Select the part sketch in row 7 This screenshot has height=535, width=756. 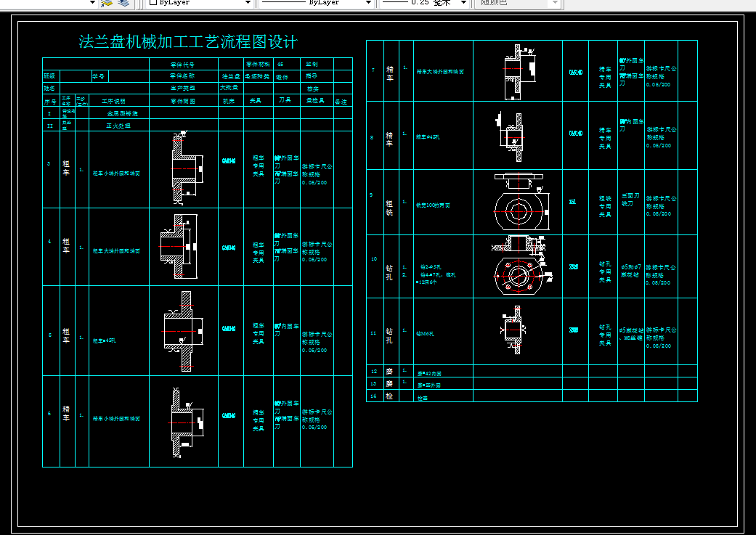coord(521,73)
